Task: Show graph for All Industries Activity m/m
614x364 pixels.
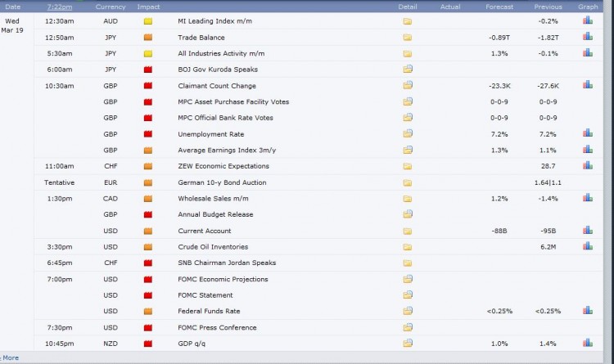Action: point(587,52)
